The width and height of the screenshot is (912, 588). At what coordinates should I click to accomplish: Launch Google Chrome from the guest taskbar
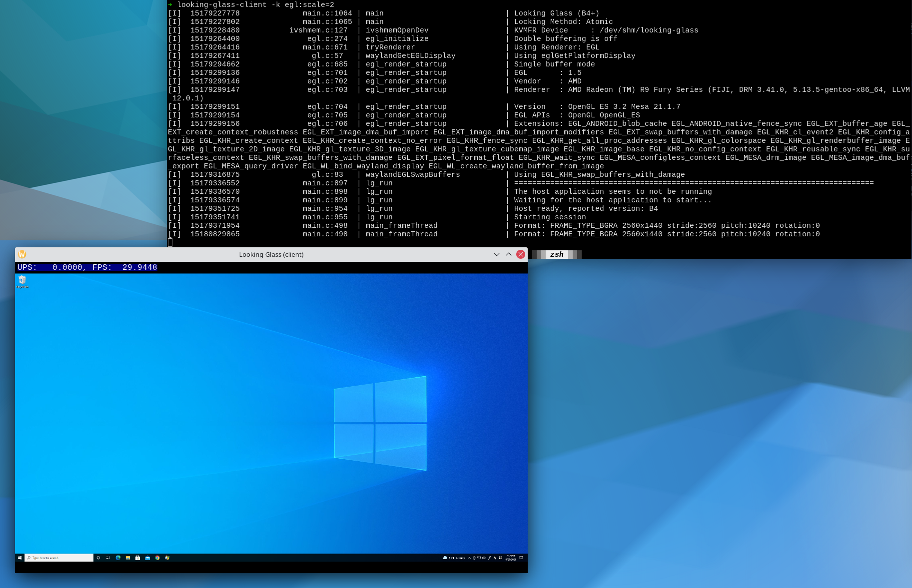click(157, 558)
